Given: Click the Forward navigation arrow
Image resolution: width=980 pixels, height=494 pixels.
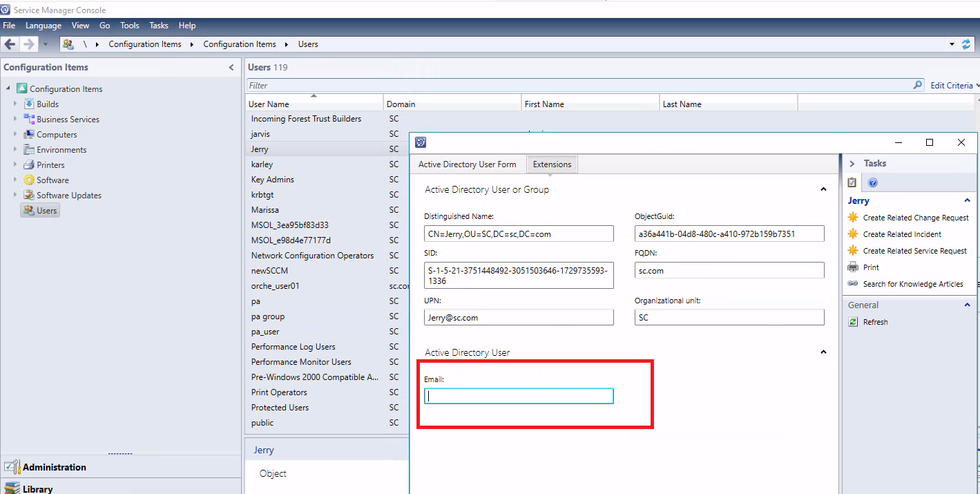Looking at the screenshot, I should point(28,44).
